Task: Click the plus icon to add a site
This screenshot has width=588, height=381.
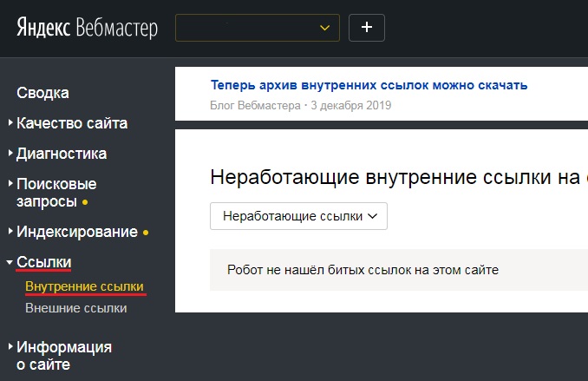Action: point(366,27)
